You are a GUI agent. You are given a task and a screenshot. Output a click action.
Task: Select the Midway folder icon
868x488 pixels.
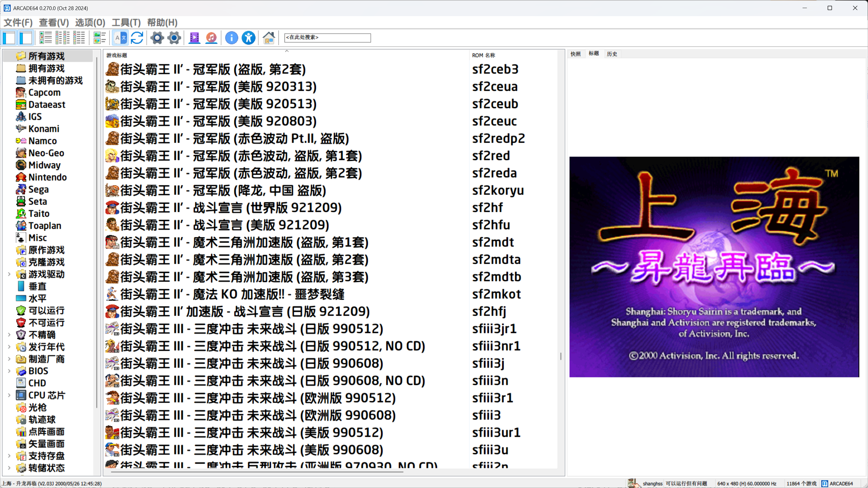coord(21,165)
